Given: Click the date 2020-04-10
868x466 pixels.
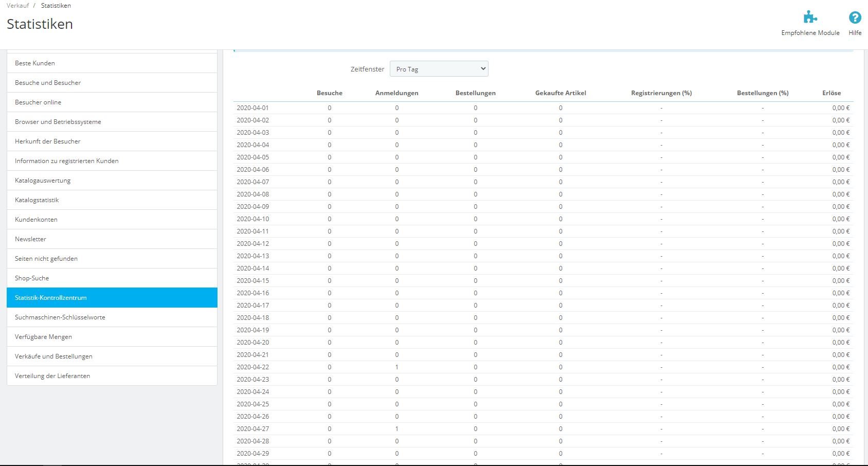Looking at the screenshot, I should point(252,219).
